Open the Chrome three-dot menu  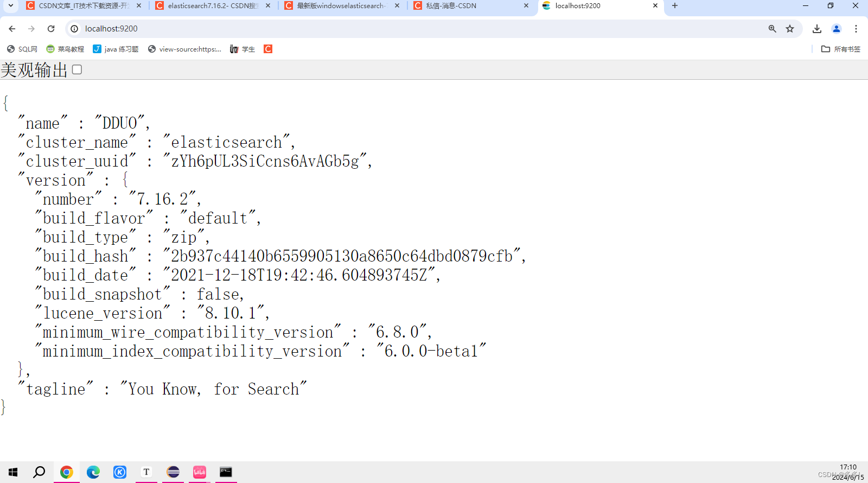856,29
